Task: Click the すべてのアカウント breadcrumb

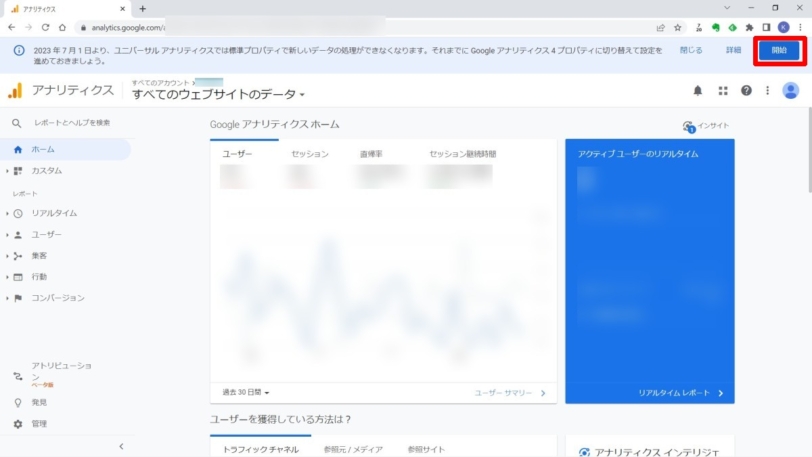Action: (x=161, y=83)
